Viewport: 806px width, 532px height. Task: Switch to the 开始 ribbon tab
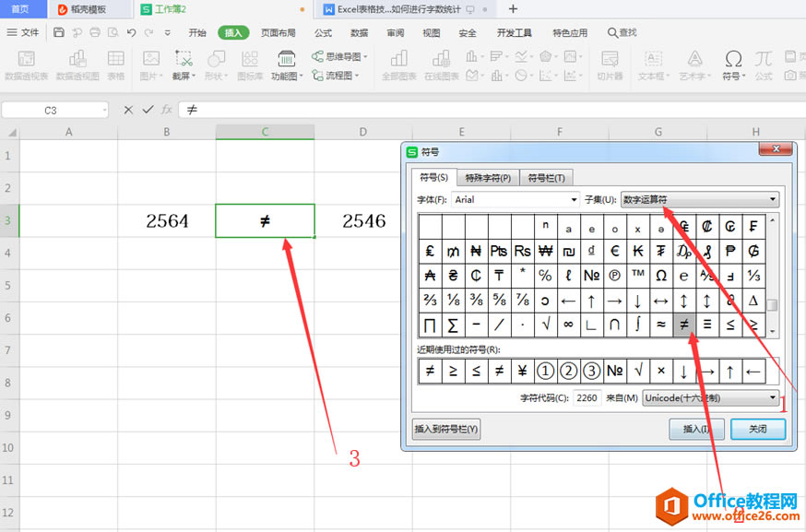(196, 32)
